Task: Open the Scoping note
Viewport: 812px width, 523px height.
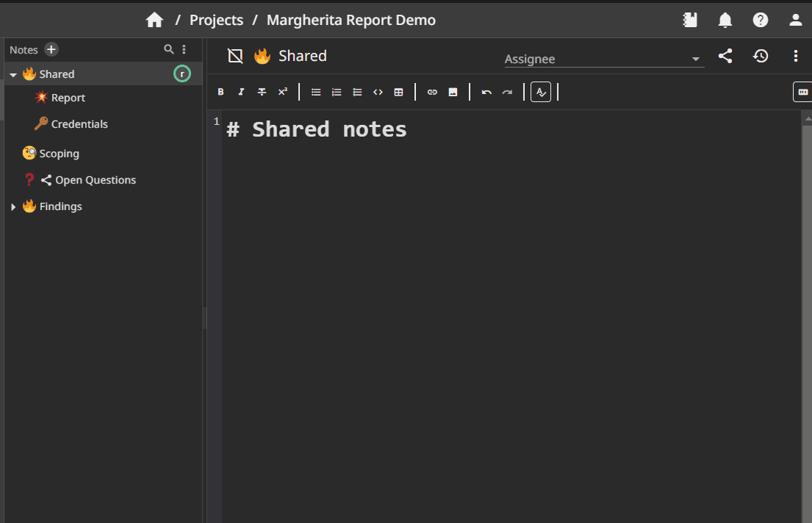Action: click(x=59, y=154)
